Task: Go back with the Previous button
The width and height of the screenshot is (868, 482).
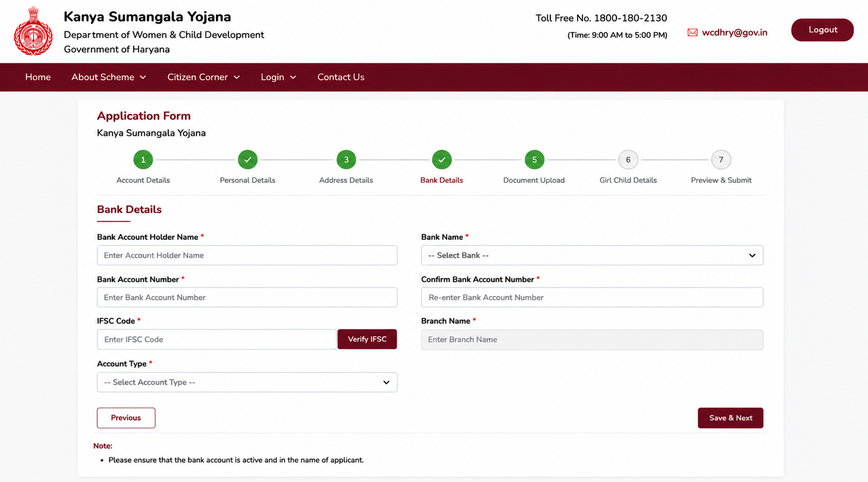Action: point(126,418)
